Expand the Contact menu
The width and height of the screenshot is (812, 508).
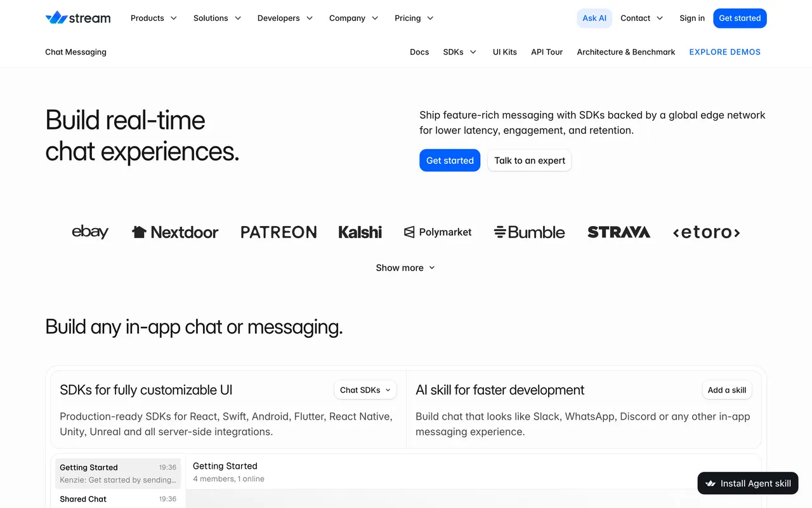coord(641,18)
